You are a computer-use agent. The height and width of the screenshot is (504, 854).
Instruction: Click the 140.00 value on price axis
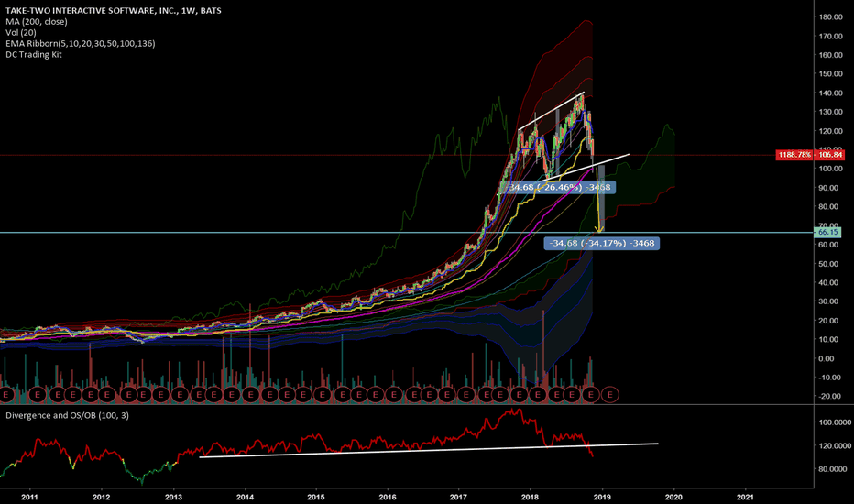(831, 93)
